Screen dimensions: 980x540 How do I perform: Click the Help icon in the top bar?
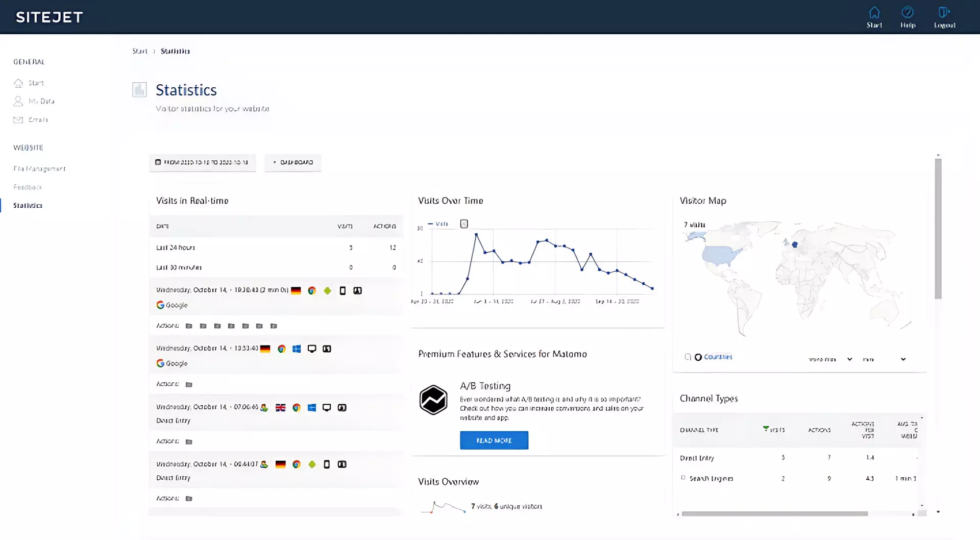(908, 12)
